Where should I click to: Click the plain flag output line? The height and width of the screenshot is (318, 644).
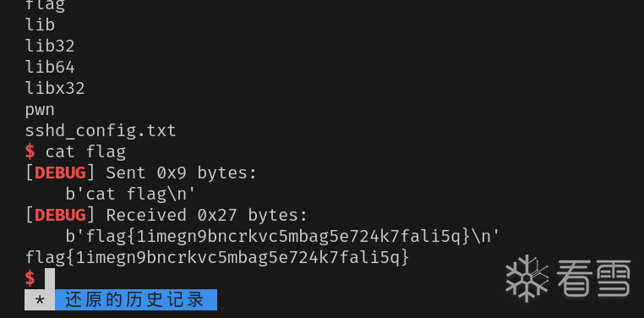[x=217, y=258]
